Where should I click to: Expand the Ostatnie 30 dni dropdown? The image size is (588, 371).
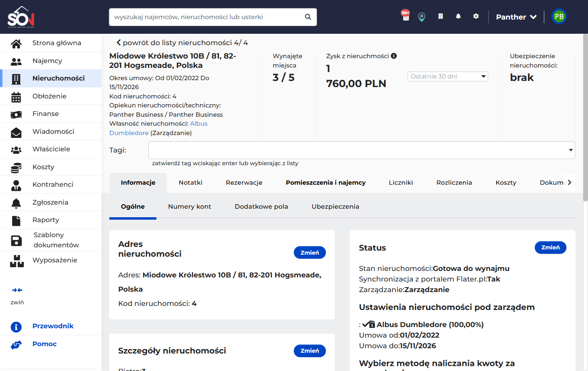point(447,76)
